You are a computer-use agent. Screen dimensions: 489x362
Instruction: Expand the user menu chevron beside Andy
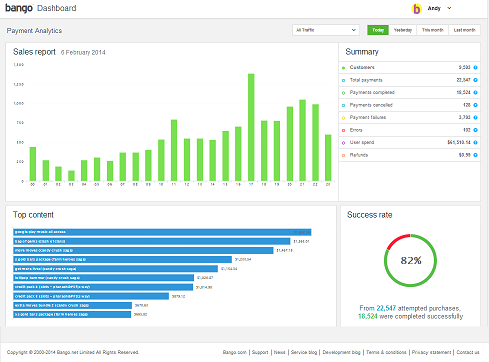[x=449, y=8]
